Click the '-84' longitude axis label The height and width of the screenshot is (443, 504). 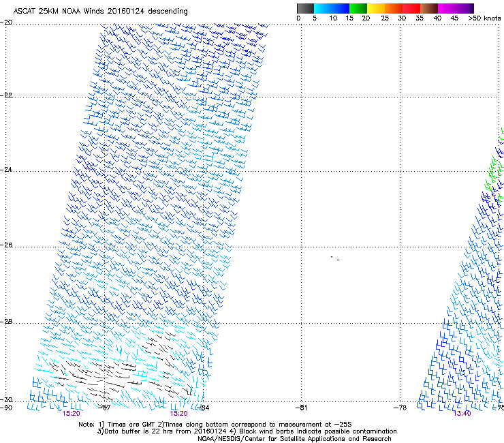203,408
